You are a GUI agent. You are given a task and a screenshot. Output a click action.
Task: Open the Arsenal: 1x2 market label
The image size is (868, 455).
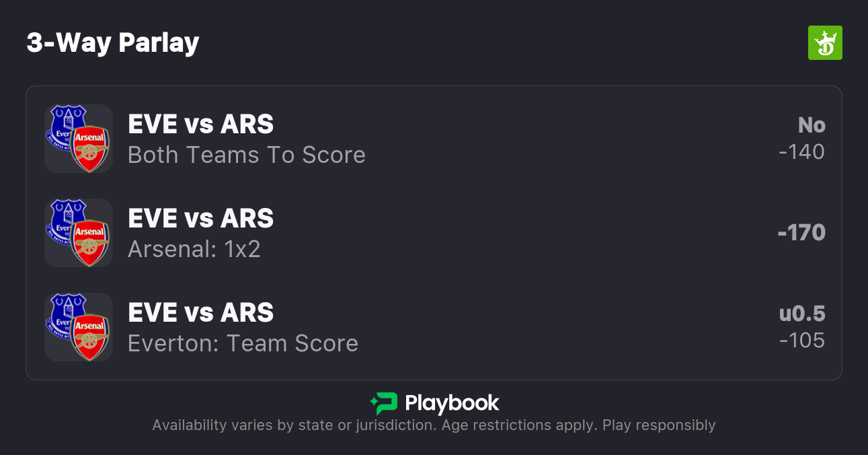pos(194,249)
